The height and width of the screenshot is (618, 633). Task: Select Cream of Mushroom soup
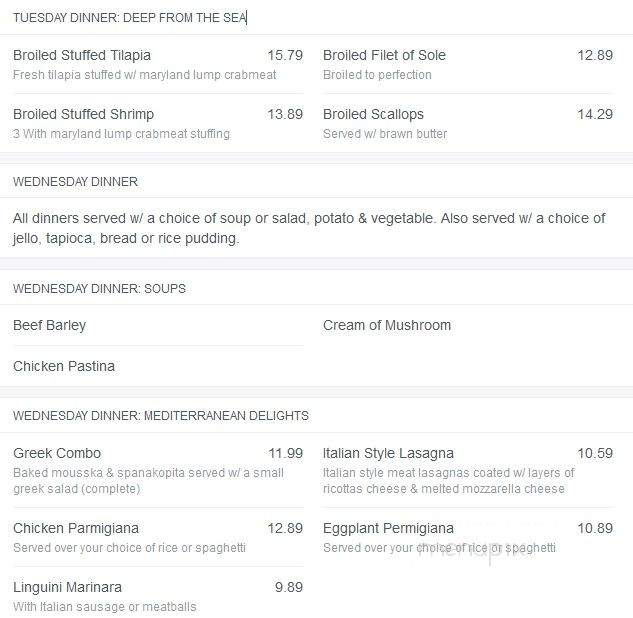[387, 325]
